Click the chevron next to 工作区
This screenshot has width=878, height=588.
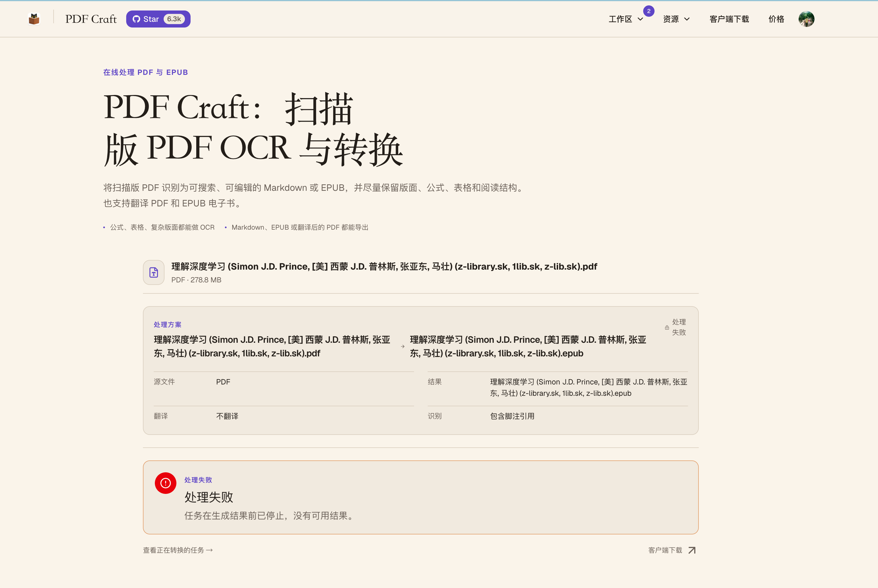coord(640,19)
